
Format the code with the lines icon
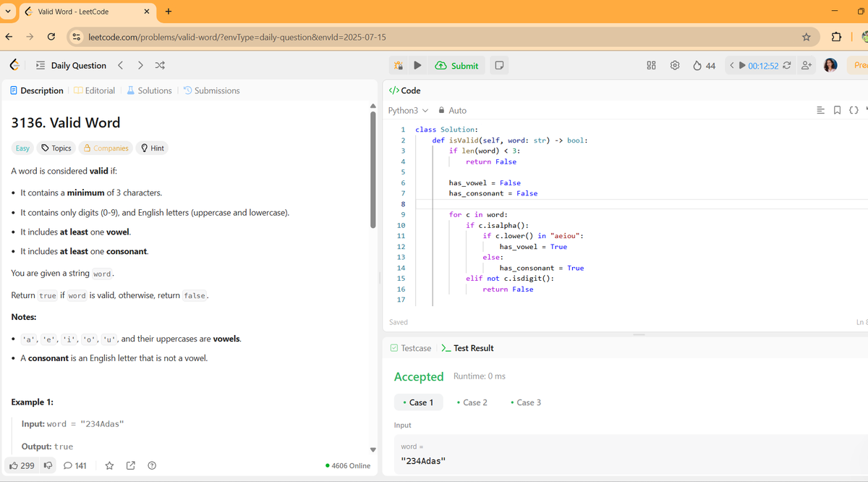tap(820, 111)
